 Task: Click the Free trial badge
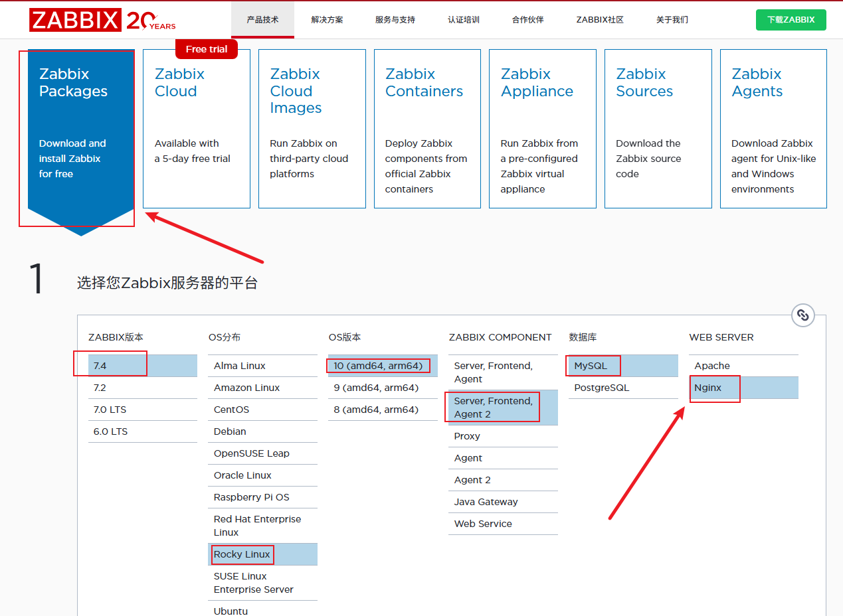(x=207, y=49)
